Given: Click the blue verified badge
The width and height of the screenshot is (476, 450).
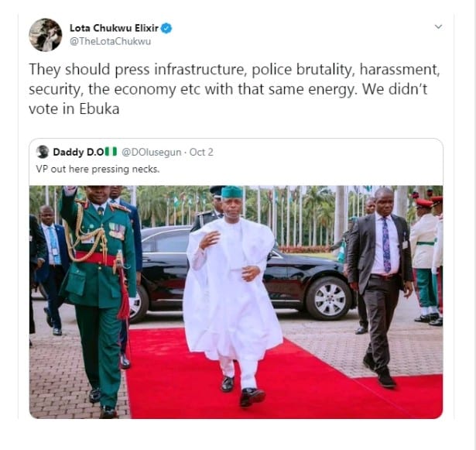Looking at the screenshot, I should click(166, 28).
